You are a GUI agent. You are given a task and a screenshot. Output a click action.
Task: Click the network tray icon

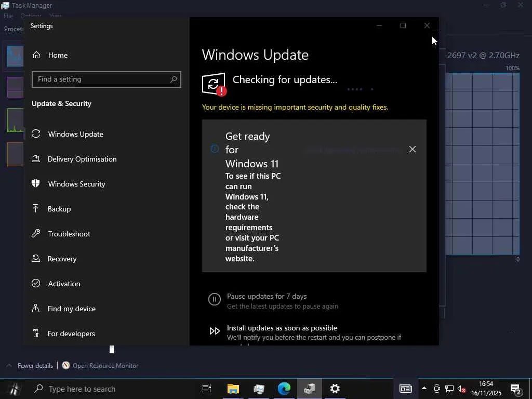click(449, 389)
